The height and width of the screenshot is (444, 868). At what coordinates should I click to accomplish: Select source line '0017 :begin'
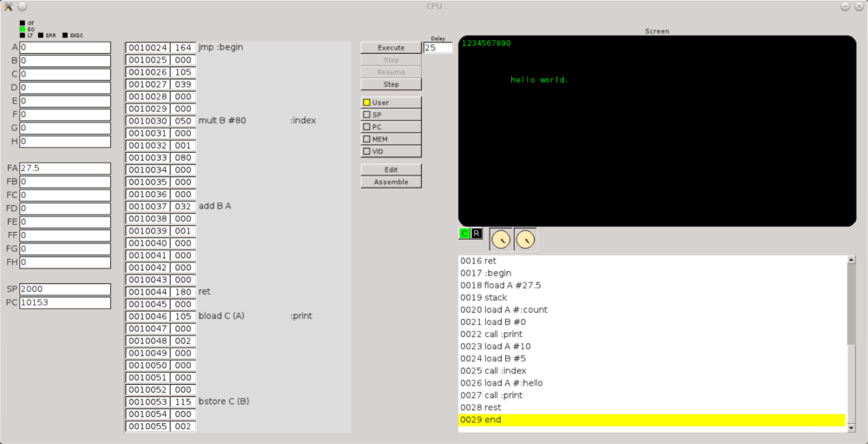652,274
